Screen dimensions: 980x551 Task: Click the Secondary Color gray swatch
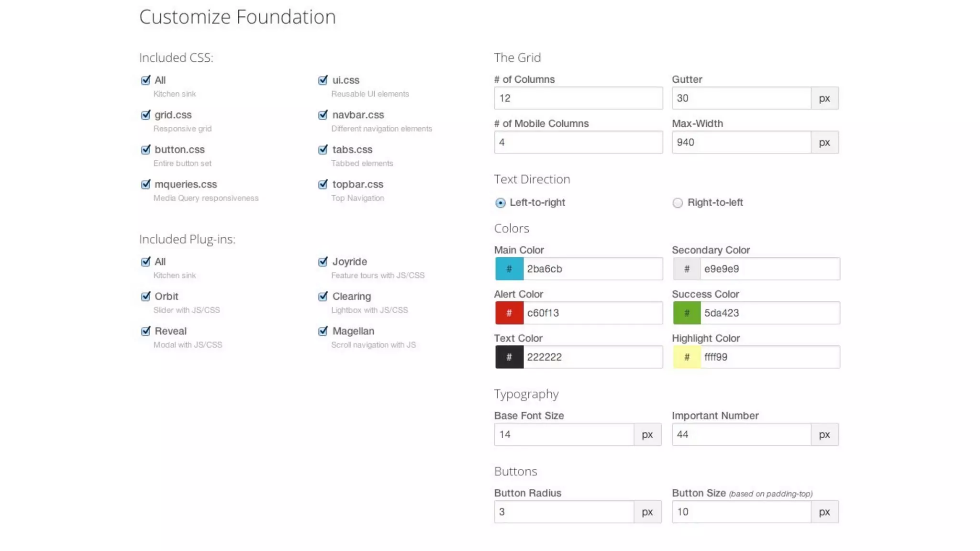click(x=686, y=269)
